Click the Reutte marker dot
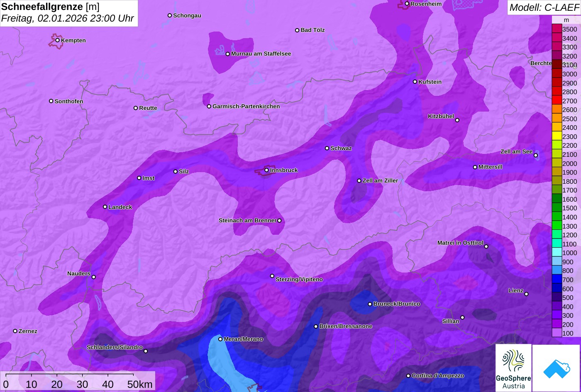This screenshot has width=581, height=392. [136, 108]
